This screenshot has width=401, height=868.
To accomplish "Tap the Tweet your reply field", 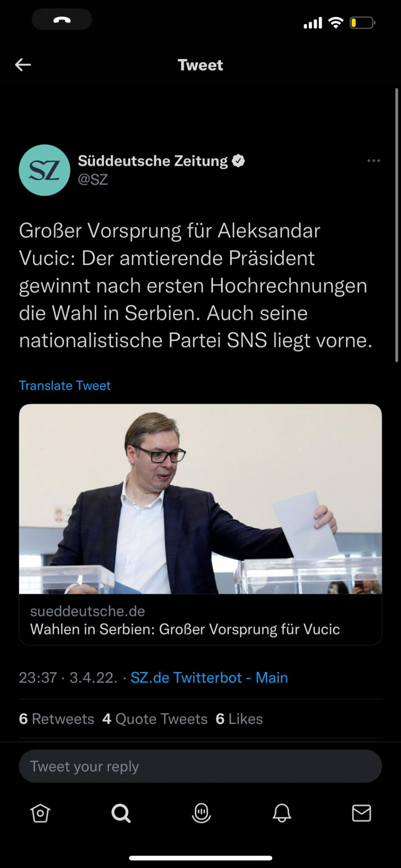I will click(200, 766).
